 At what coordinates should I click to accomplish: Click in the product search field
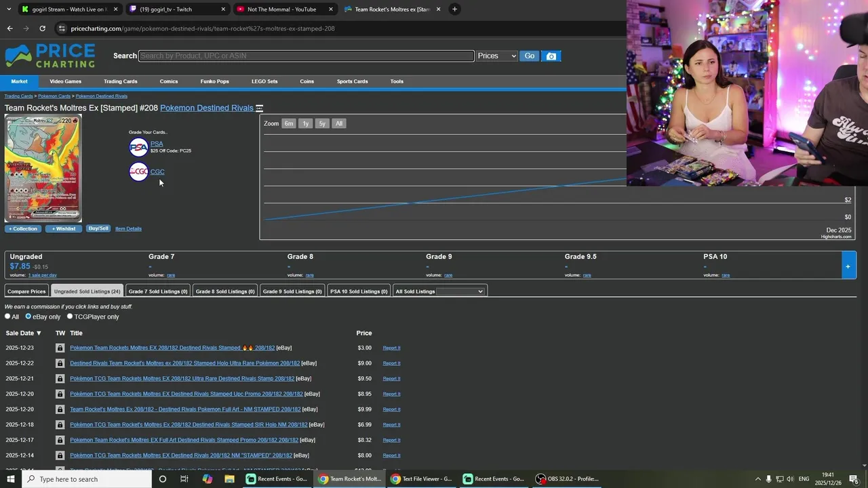coord(307,56)
